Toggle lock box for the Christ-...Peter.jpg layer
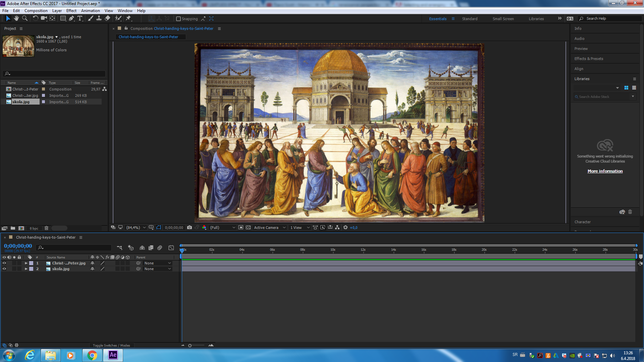 click(19, 263)
